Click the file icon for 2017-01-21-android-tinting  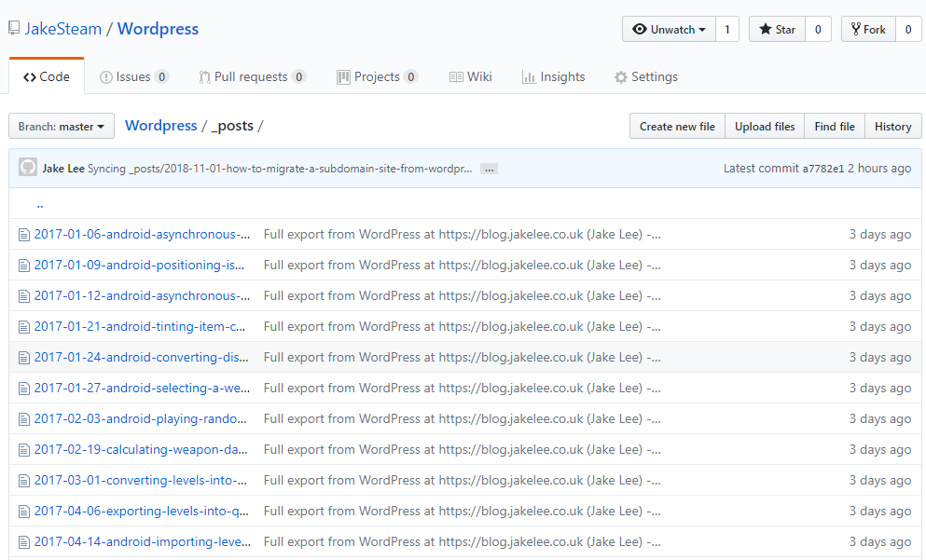tap(23, 327)
